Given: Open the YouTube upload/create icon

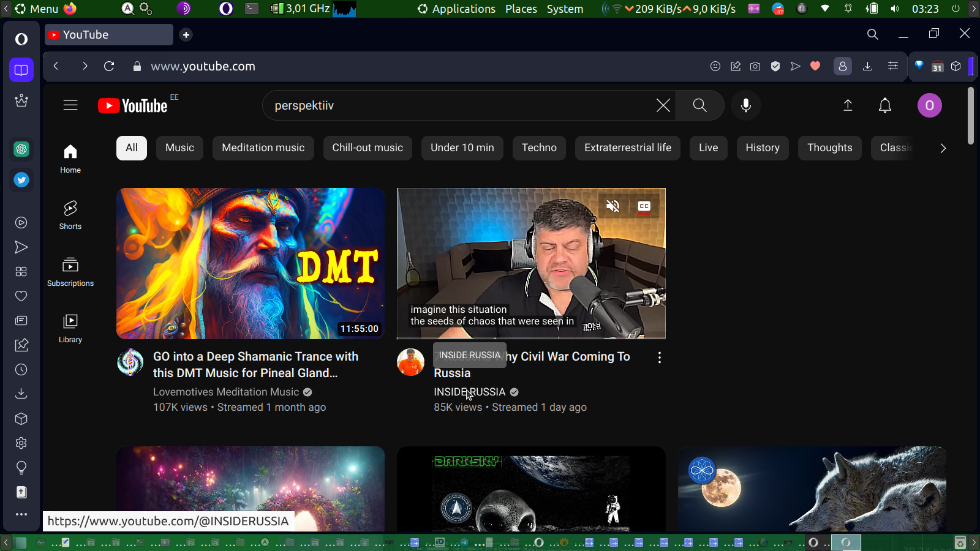Looking at the screenshot, I should click(x=848, y=105).
